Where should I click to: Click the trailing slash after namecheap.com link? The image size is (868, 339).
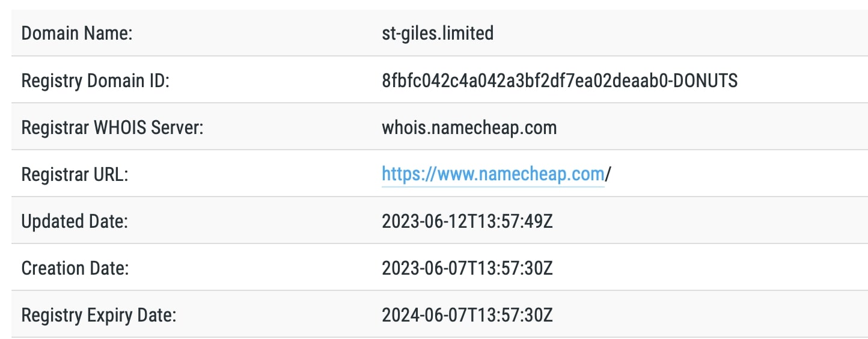(x=608, y=174)
